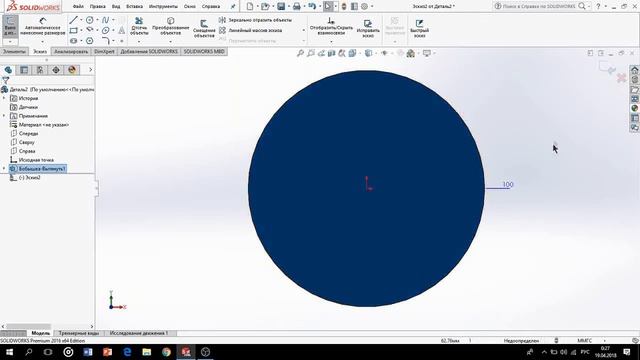Expand the Примечания tree node

pos(4,116)
